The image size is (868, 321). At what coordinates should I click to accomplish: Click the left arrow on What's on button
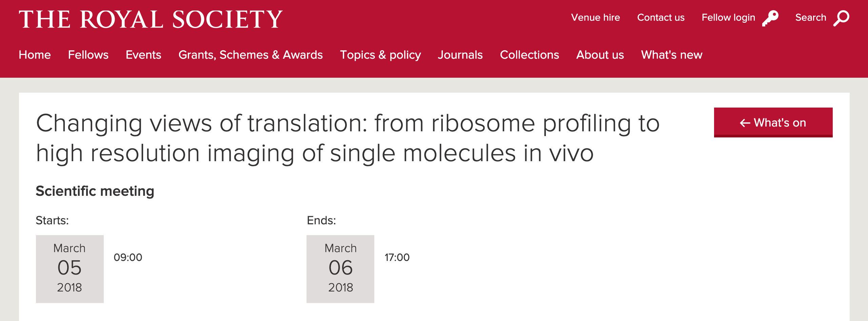click(x=745, y=123)
